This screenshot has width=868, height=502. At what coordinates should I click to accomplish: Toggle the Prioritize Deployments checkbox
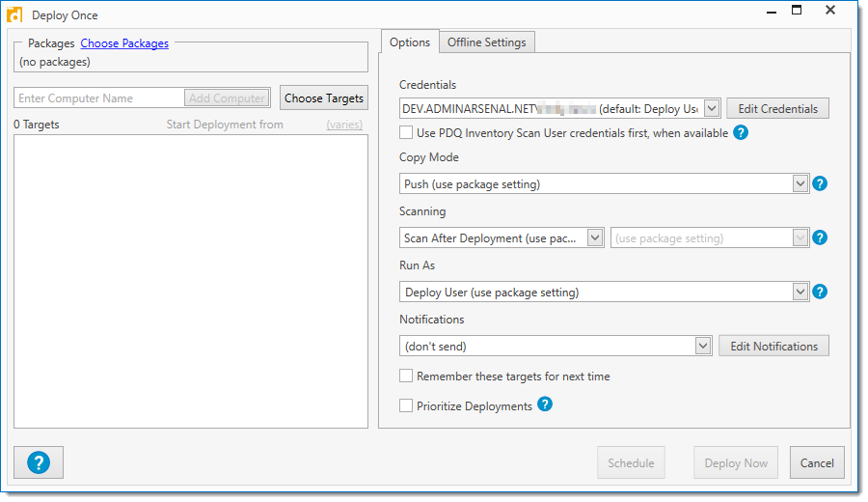[x=406, y=405]
